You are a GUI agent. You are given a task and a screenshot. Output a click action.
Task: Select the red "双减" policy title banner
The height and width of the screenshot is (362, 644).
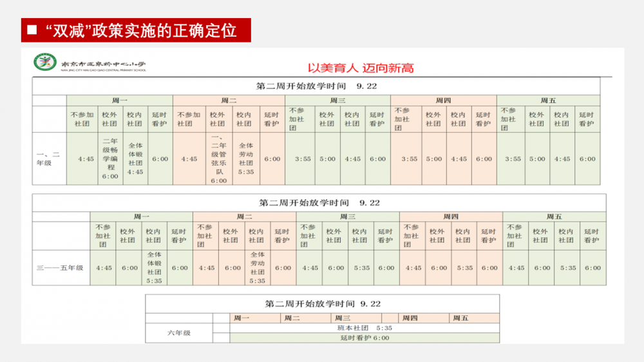(136, 30)
